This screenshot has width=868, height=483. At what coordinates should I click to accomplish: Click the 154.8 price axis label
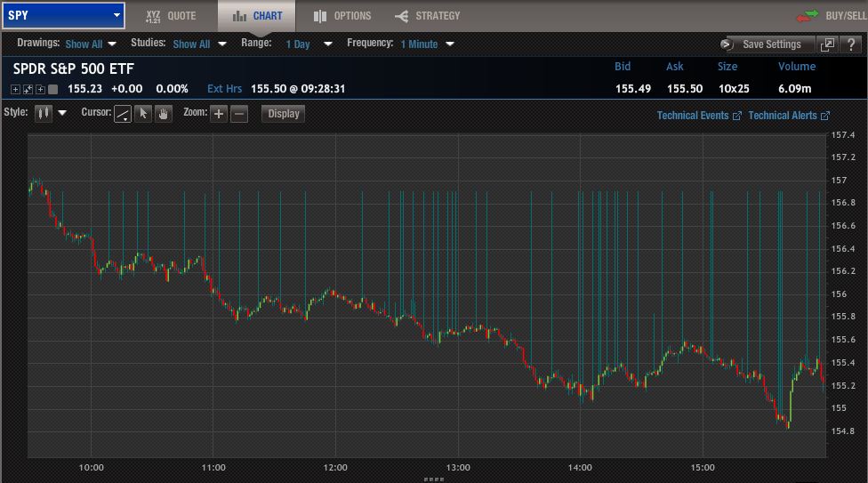coord(842,431)
